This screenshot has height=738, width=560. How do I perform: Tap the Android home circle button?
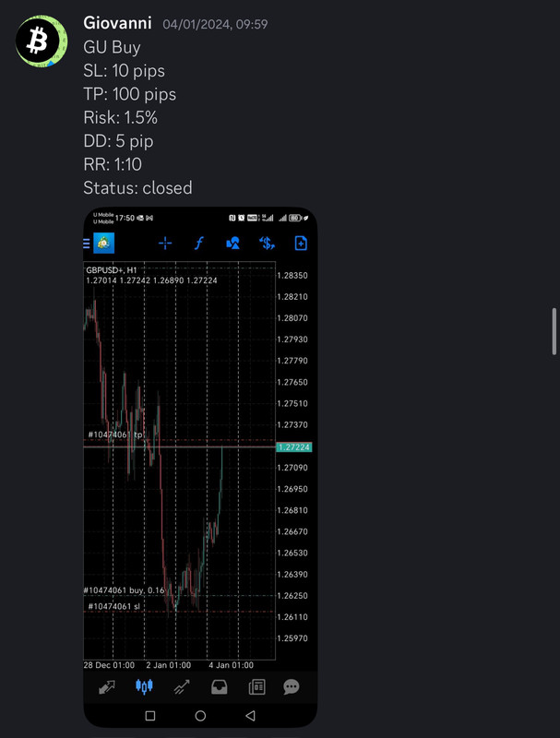pyautogui.click(x=200, y=716)
